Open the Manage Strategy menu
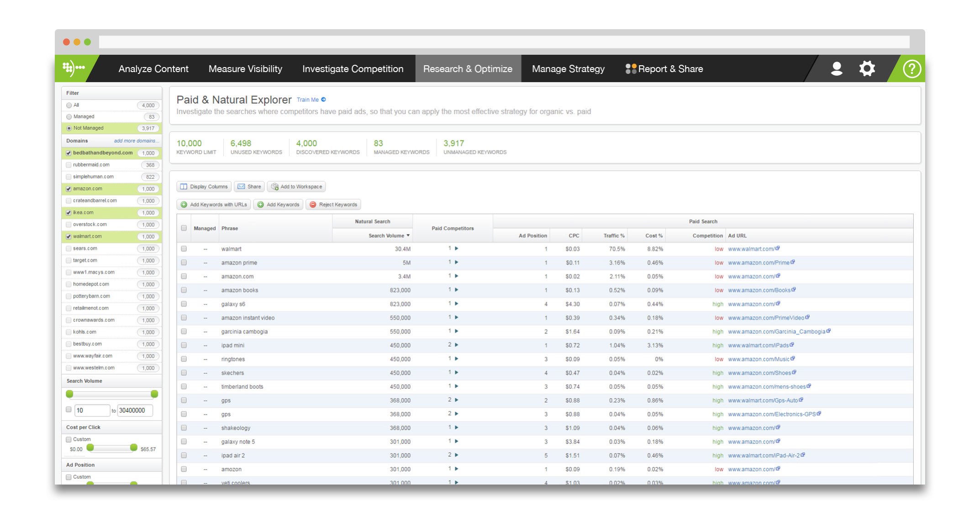980x511 pixels. (x=568, y=69)
